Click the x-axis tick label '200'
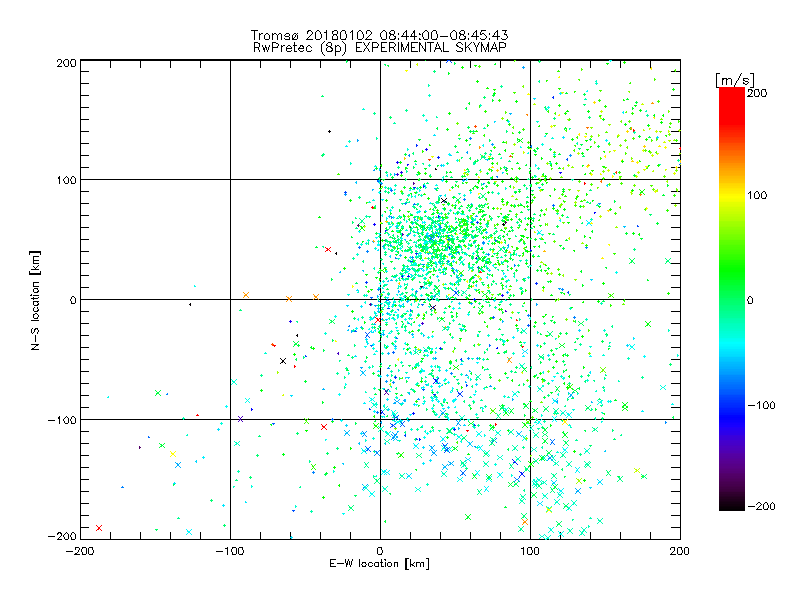The image size is (800, 600). tap(680, 551)
